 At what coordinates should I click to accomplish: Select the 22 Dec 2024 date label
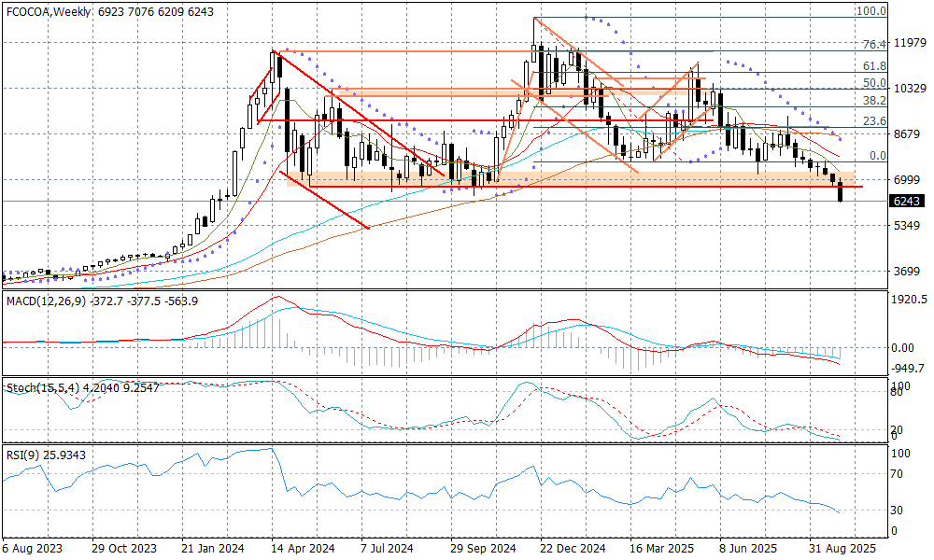[573, 550]
